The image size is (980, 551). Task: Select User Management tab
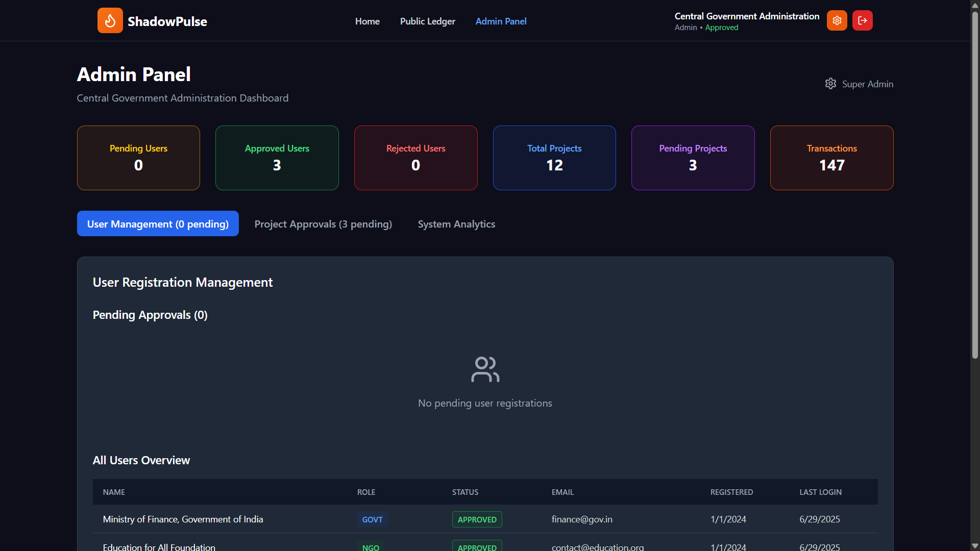click(x=158, y=224)
